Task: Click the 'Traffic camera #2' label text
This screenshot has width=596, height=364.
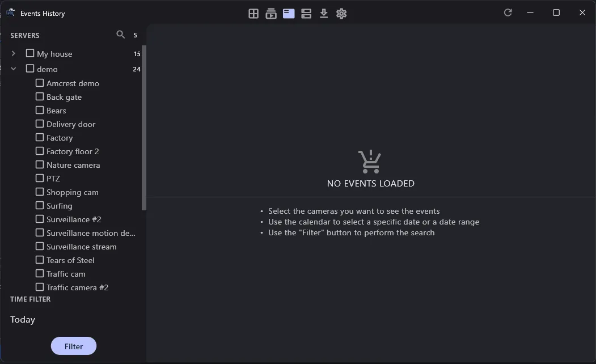Action: [77, 287]
